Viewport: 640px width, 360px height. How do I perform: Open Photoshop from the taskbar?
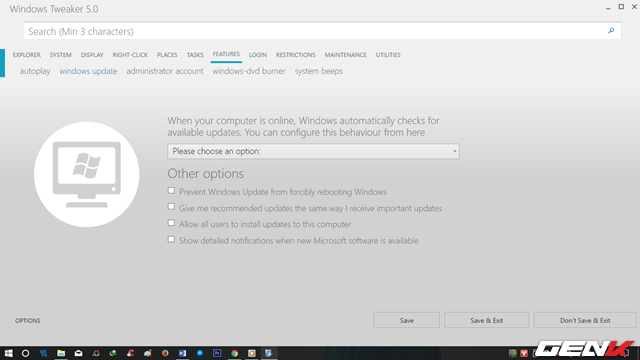[217, 353]
